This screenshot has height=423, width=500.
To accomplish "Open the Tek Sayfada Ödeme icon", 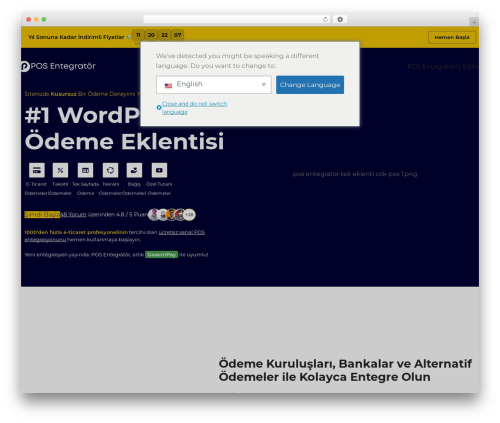I will click(85, 170).
